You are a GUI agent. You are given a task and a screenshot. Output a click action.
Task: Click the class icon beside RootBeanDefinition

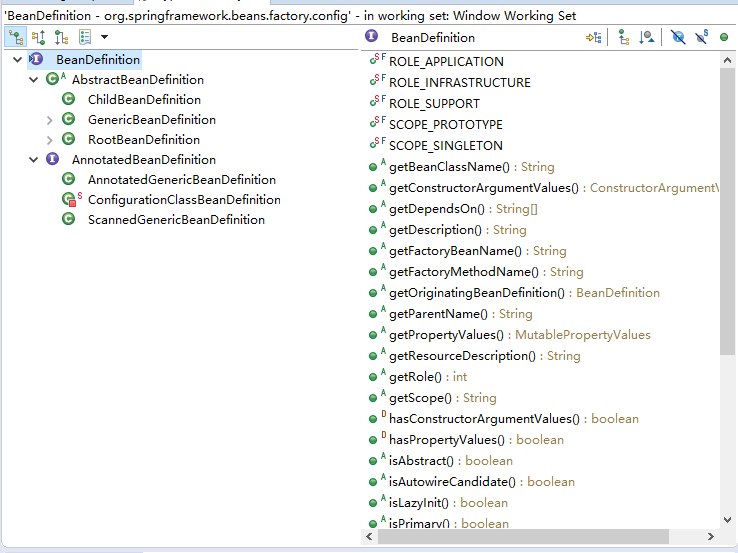coord(69,139)
